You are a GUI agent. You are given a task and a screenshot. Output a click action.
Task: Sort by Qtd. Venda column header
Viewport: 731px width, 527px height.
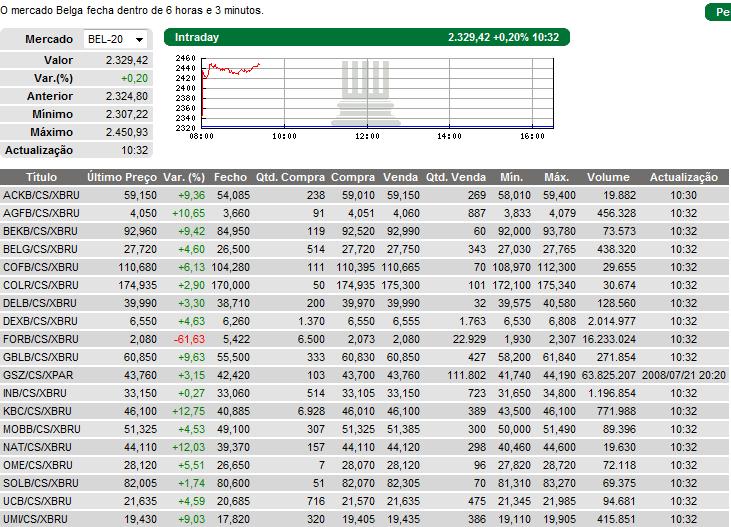pos(455,177)
